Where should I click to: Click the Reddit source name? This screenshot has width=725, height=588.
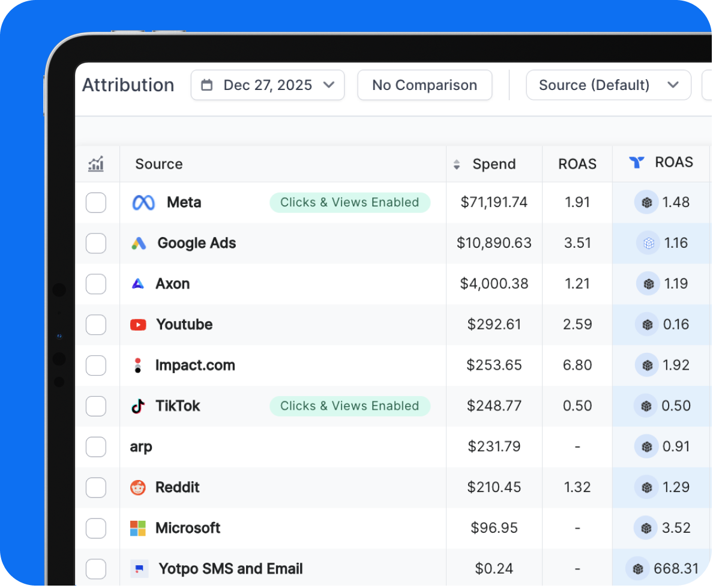pos(178,487)
